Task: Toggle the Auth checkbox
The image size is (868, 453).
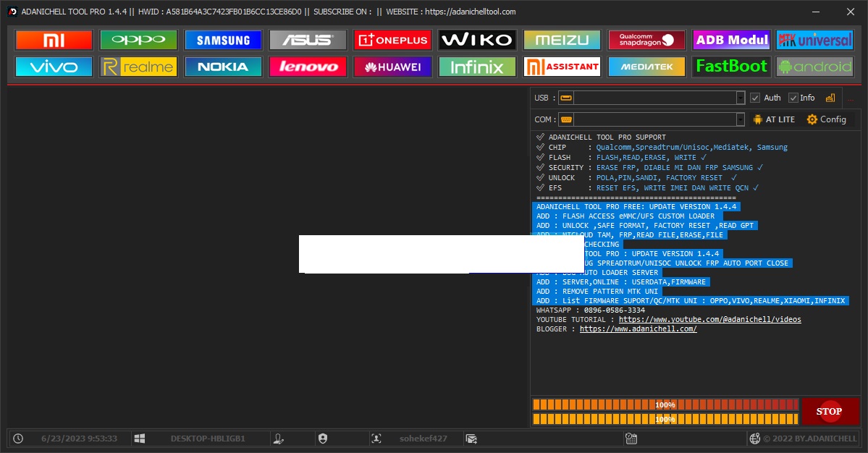Action: (755, 98)
